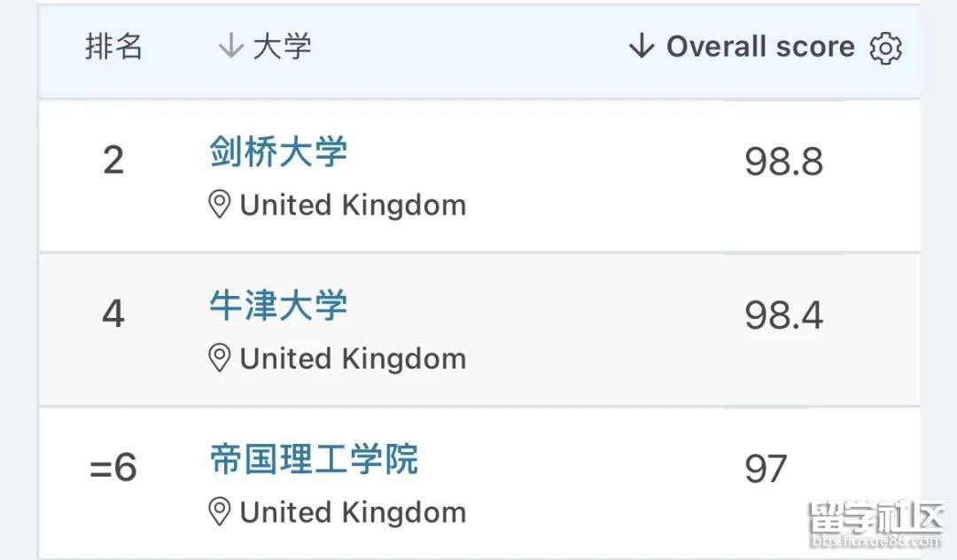
Task: Click the =6 rank cell
Action: pos(113,468)
